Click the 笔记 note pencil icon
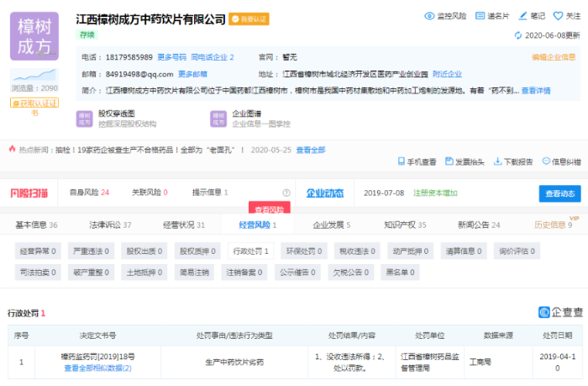This screenshot has width=588, height=386. tap(522, 16)
